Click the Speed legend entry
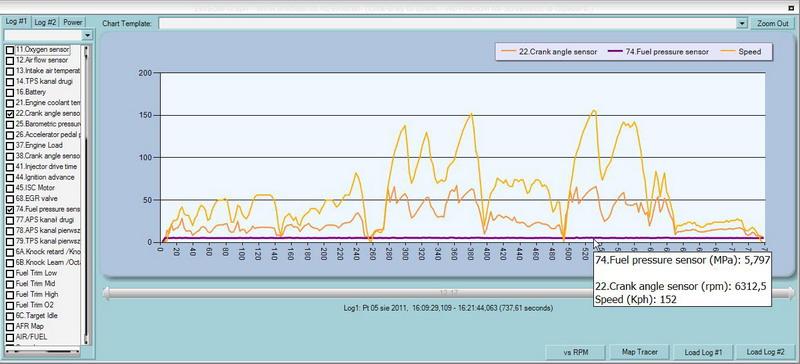Image resolution: width=800 pixels, height=364 pixels. 740,52
